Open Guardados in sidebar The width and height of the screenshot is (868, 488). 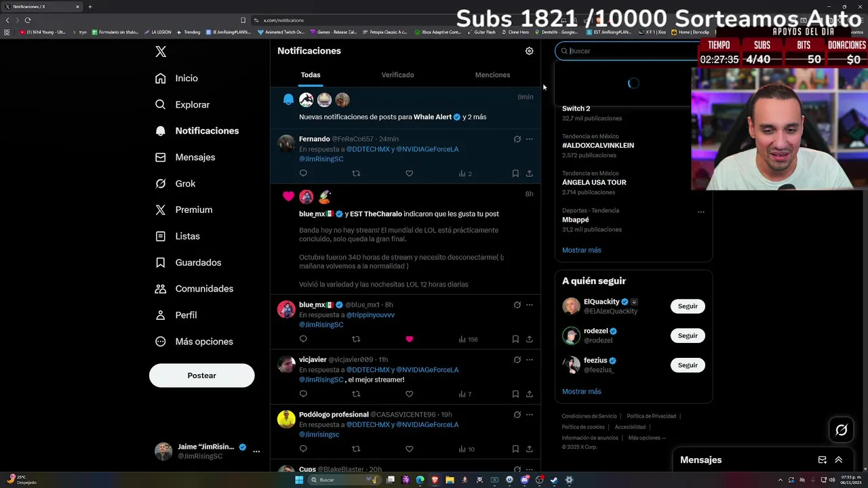tap(189, 262)
